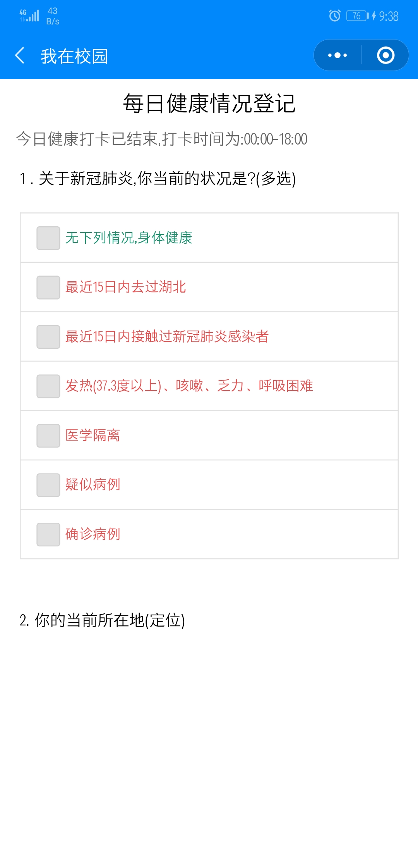This screenshot has height=868, width=418.
Task: Tap the mini-program close circle icon
Action: [x=385, y=55]
